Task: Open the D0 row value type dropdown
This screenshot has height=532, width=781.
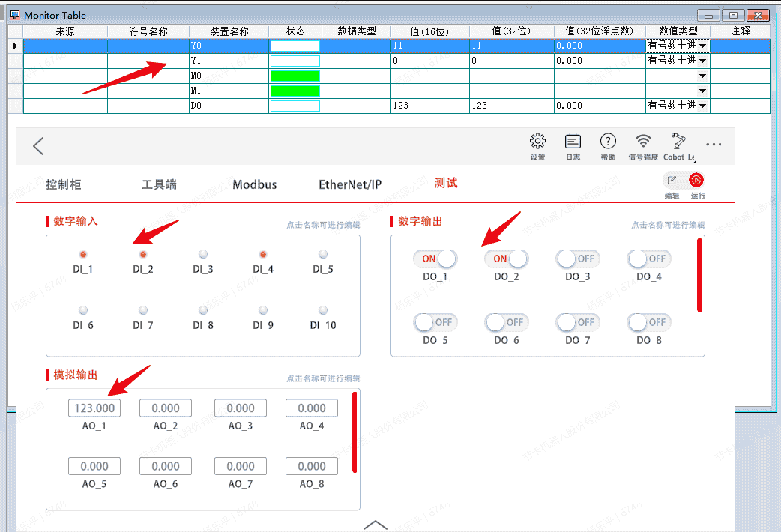Action: (702, 106)
